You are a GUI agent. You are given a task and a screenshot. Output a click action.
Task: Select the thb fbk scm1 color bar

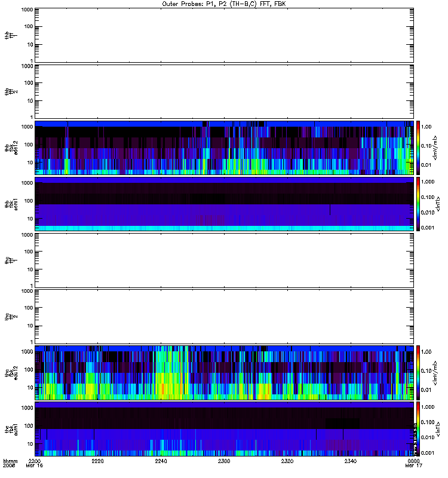(418, 204)
